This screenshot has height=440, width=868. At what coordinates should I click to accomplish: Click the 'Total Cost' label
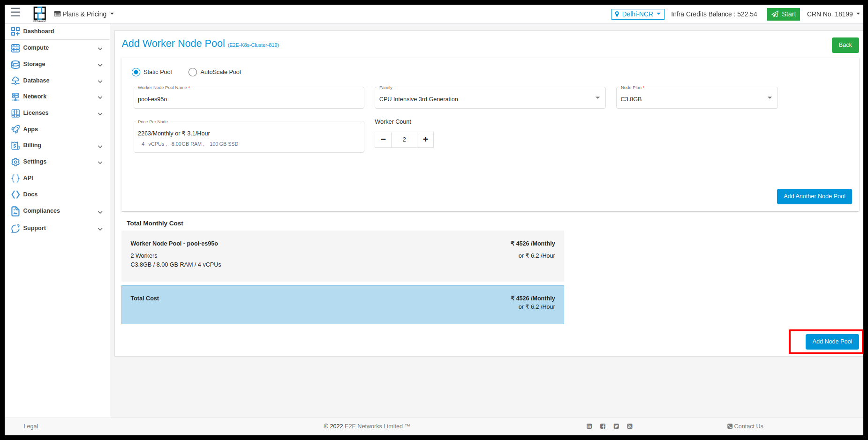(x=145, y=298)
